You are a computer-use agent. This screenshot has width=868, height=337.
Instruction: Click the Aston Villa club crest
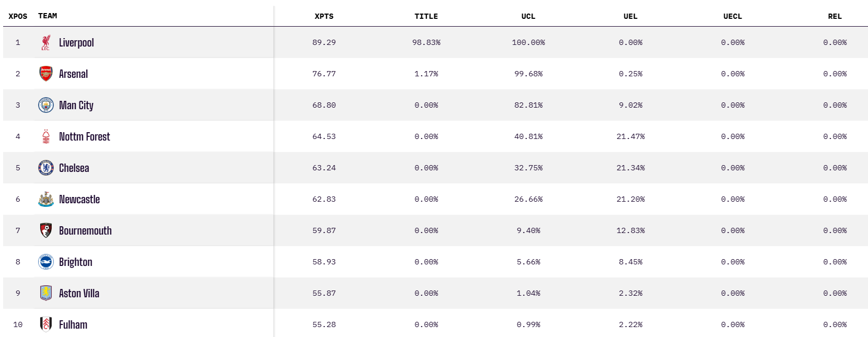(46, 293)
